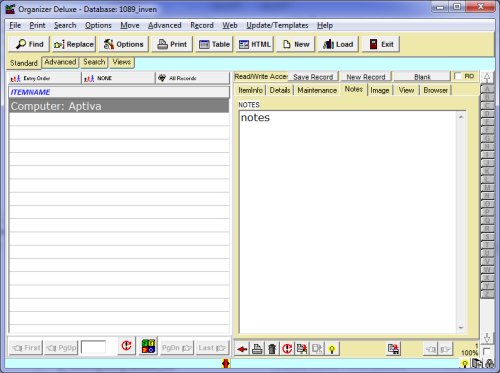Open the Replace tool
The height and width of the screenshot is (373, 500).
(x=74, y=44)
